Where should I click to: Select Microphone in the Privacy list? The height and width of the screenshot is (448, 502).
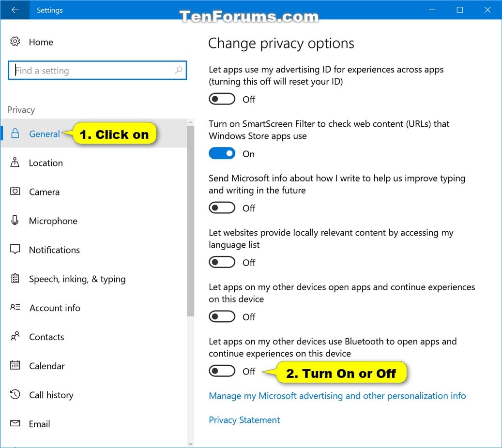tap(94, 221)
